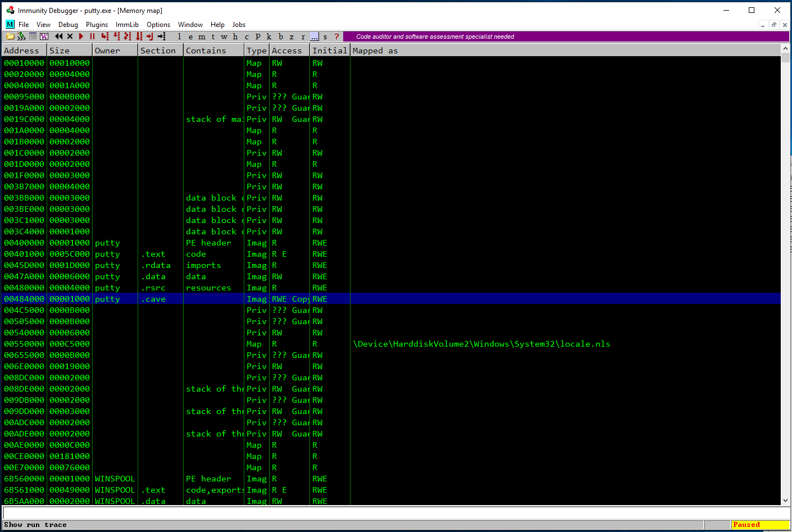The width and height of the screenshot is (792, 532).
Task: Sort by the Owner column header
Action: (115, 51)
